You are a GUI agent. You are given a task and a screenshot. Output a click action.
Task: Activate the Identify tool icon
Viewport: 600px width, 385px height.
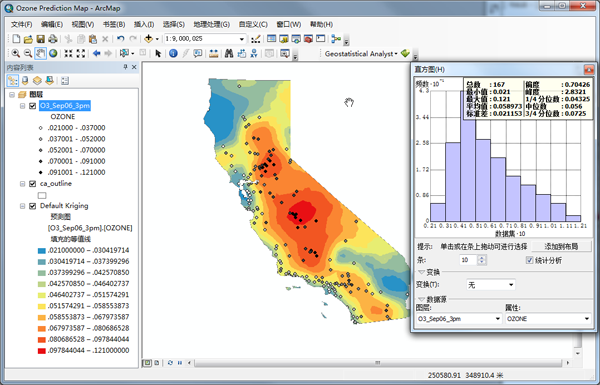click(x=173, y=54)
